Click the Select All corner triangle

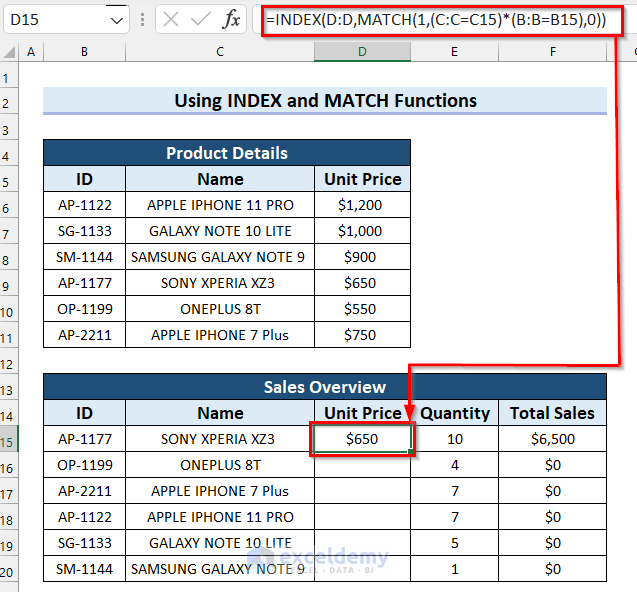pos(9,52)
